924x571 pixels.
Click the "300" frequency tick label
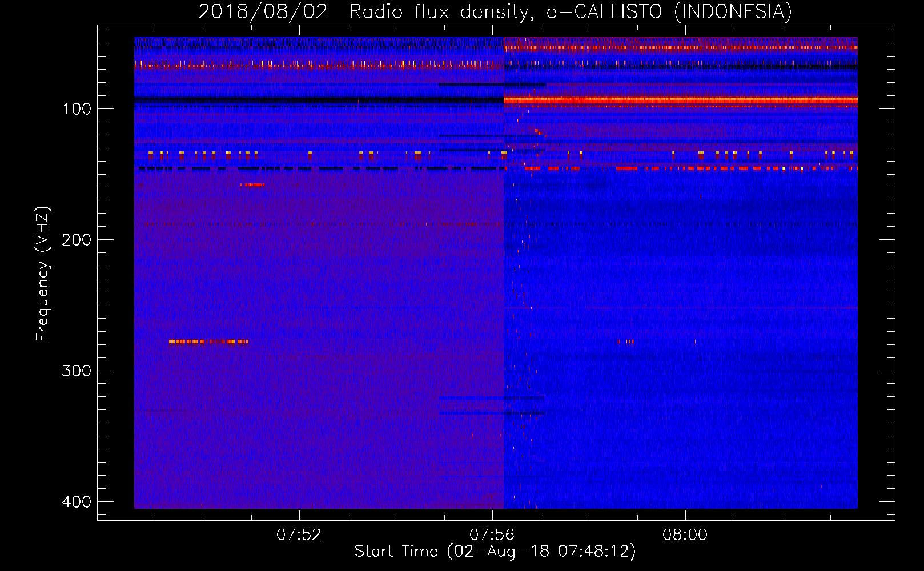[x=77, y=371]
